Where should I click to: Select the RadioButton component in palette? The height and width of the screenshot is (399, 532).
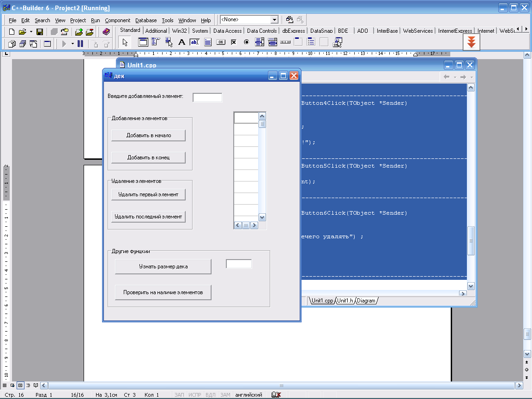coord(247,42)
